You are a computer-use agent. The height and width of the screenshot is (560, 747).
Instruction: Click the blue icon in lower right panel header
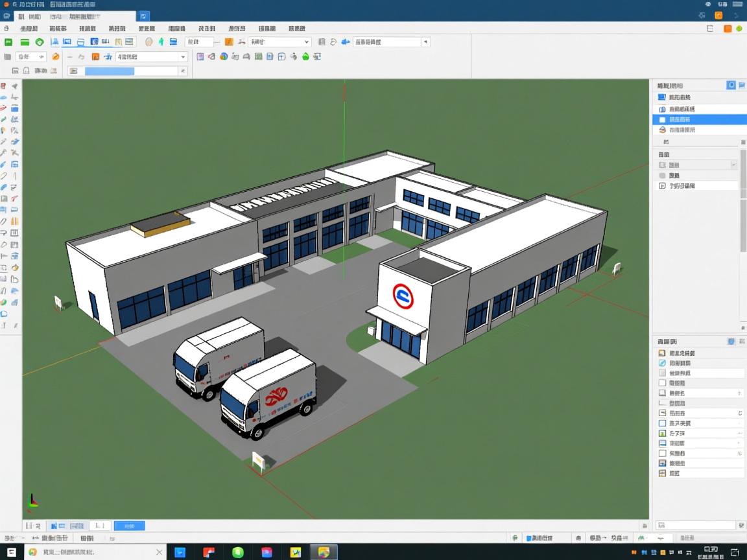click(731, 342)
